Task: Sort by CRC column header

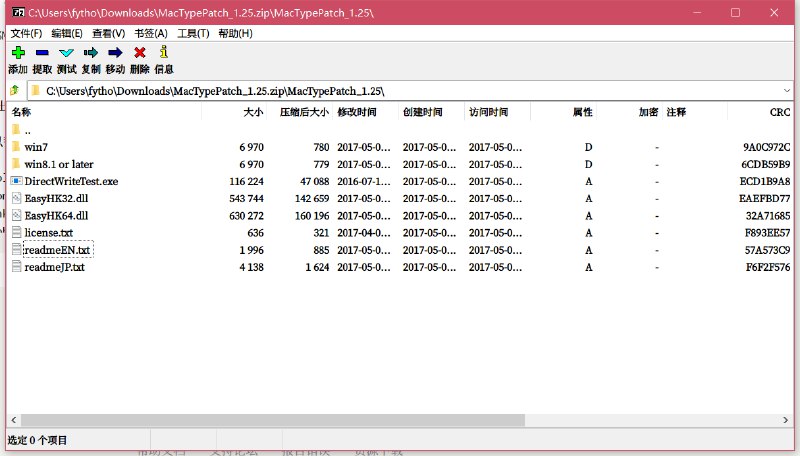Action: [x=760, y=112]
